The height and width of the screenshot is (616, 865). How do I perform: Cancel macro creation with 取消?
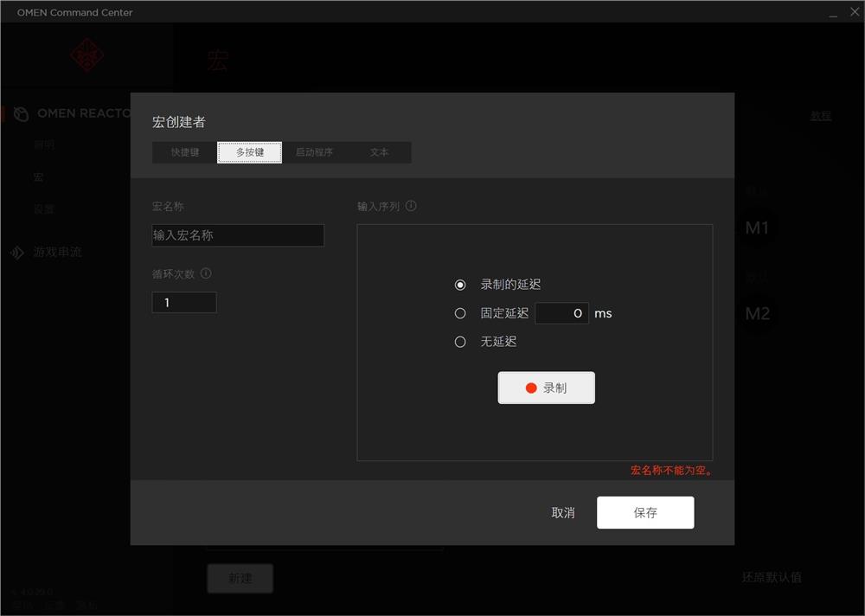pyautogui.click(x=563, y=512)
